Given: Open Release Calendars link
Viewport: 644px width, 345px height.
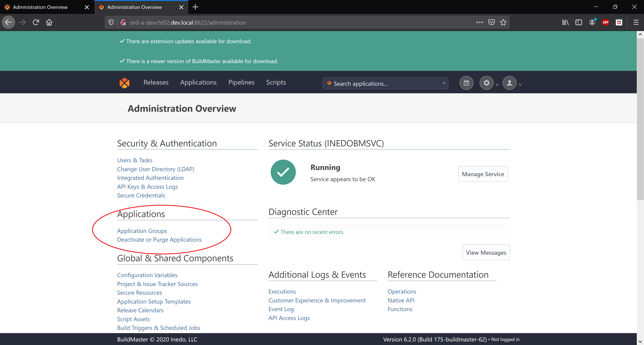Looking at the screenshot, I should point(140,310).
